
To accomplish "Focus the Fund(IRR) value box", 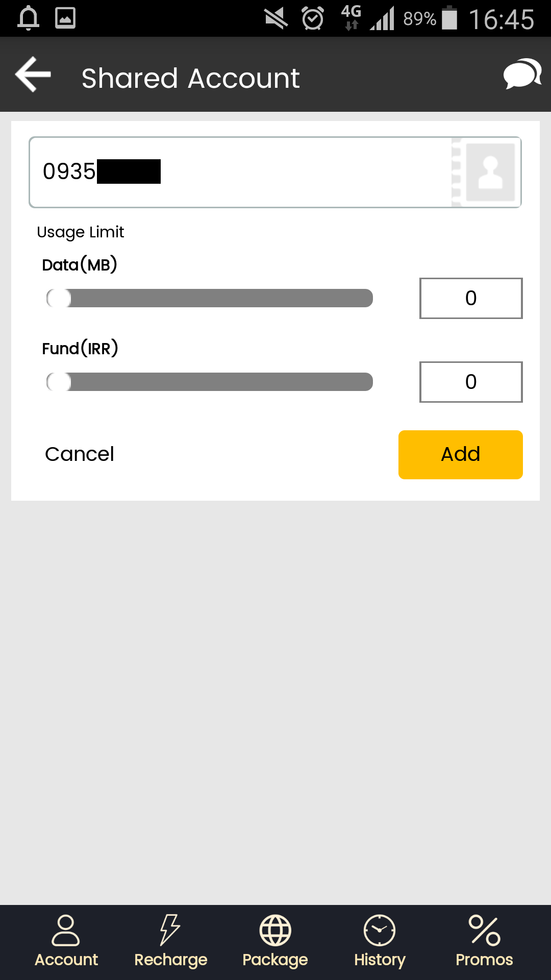I will (470, 382).
